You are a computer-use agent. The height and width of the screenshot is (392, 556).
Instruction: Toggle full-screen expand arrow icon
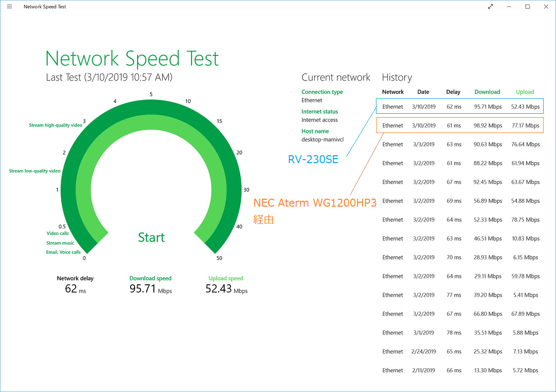490,6
